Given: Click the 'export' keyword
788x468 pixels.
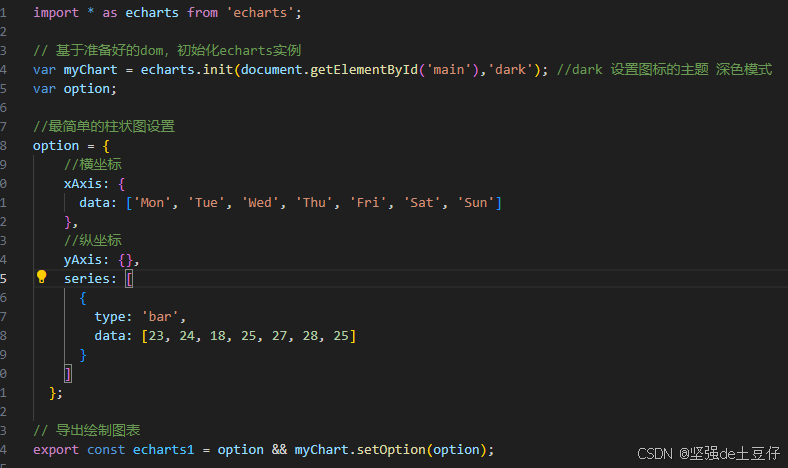Looking at the screenshot, I should (x=56, y=450).
